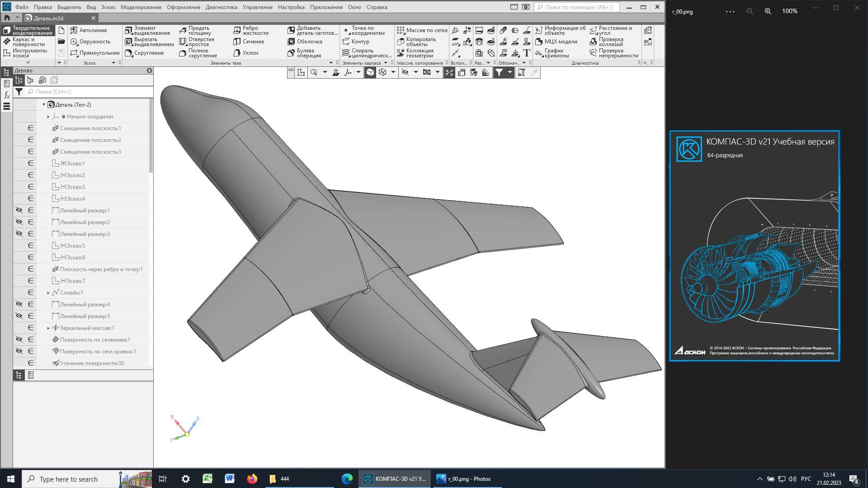The width and height of the screenshot is (868, 488).
Task: Open the Оболочка shell command
Action: point(305,42)
